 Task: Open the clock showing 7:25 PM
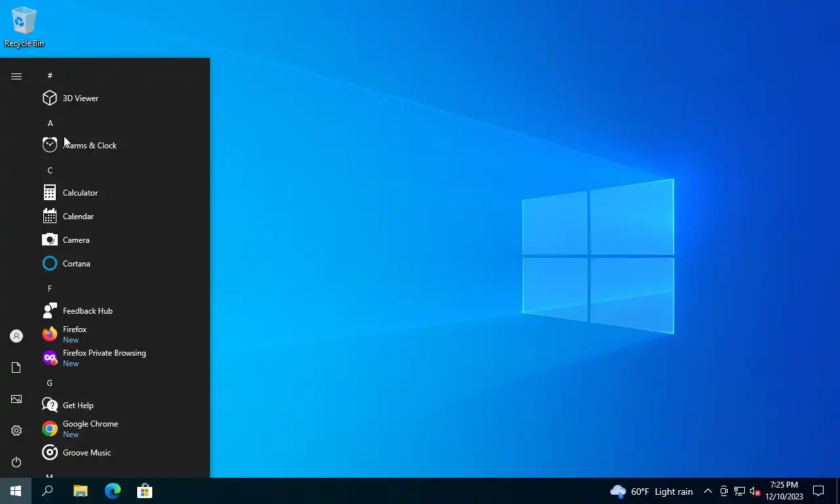point(784,491)
